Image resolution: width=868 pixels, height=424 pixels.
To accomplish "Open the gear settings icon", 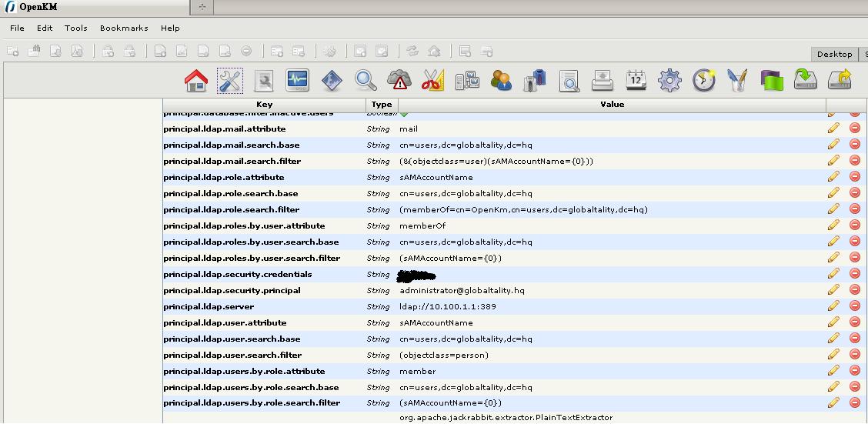I will (x=669, y=80).
